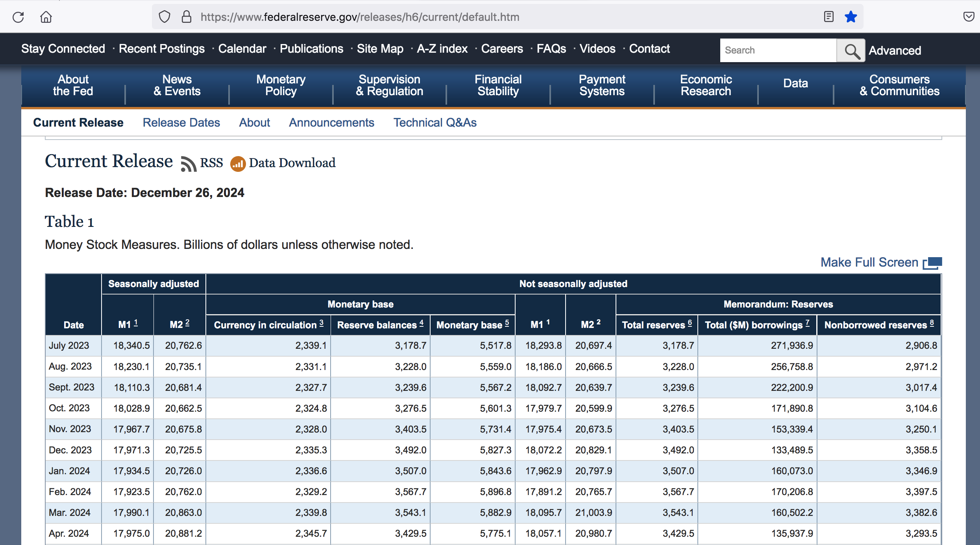Click the blue bookmark star
This screenshot has height=545, width=980.
click(851, 17)
